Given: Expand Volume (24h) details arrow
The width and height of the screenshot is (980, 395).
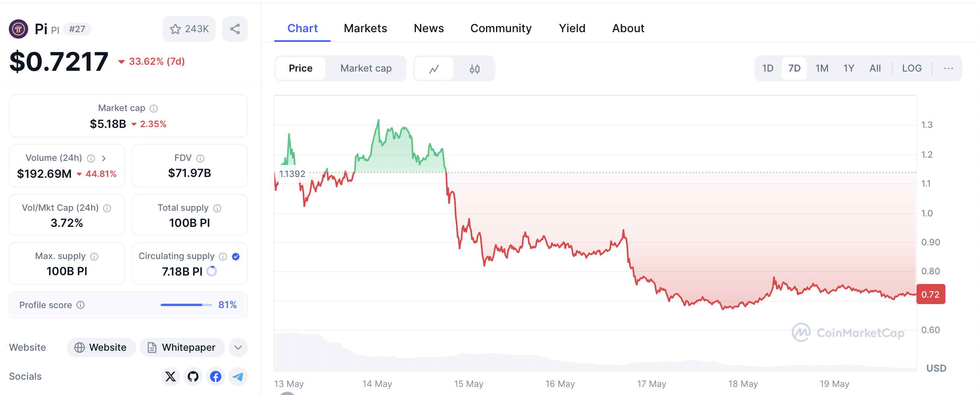Looking at the screenshot, I should pos(104,158).
